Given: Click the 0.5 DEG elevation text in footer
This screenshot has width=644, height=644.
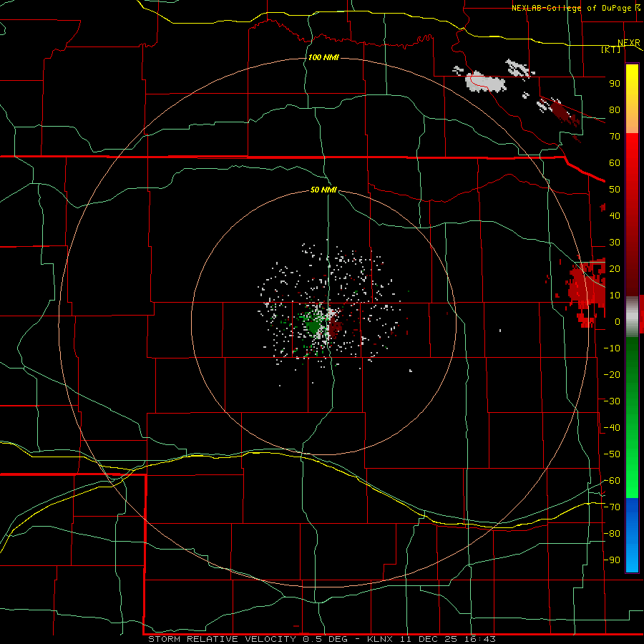Looking at the screenshot, I should (325, 639).
